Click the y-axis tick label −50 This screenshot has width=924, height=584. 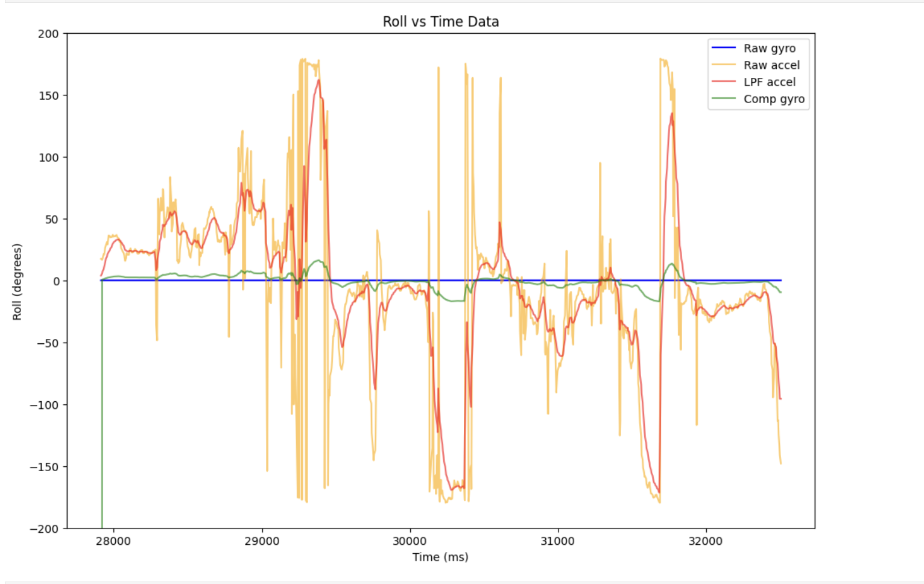(x=47, y=343)
